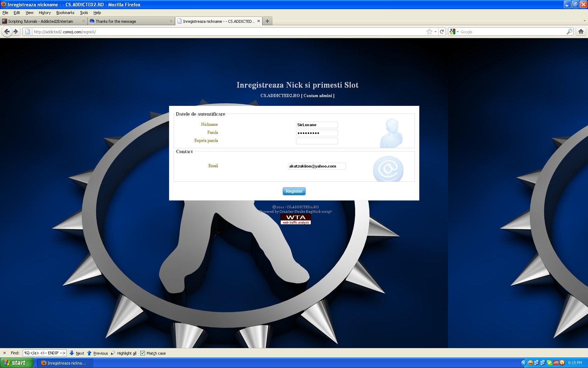The height and width of the screenshot is (368, 588).
Task: Open the ATI tray icon
Action: (555, 363)
